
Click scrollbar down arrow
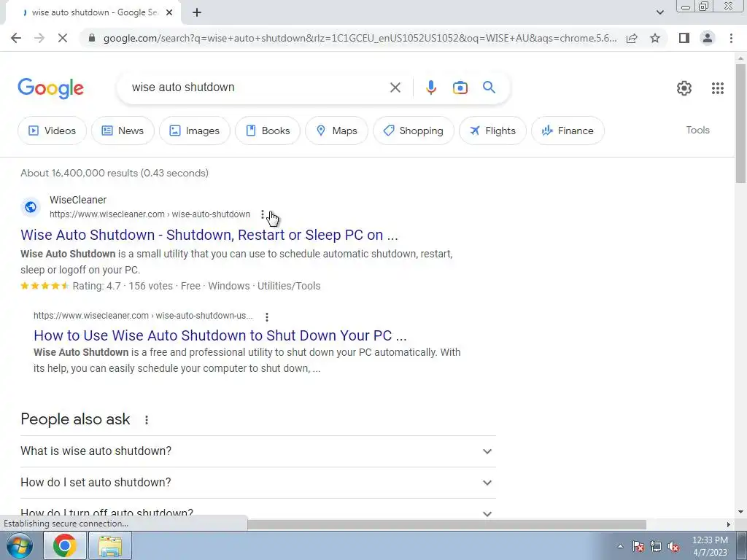pos(740,513)
